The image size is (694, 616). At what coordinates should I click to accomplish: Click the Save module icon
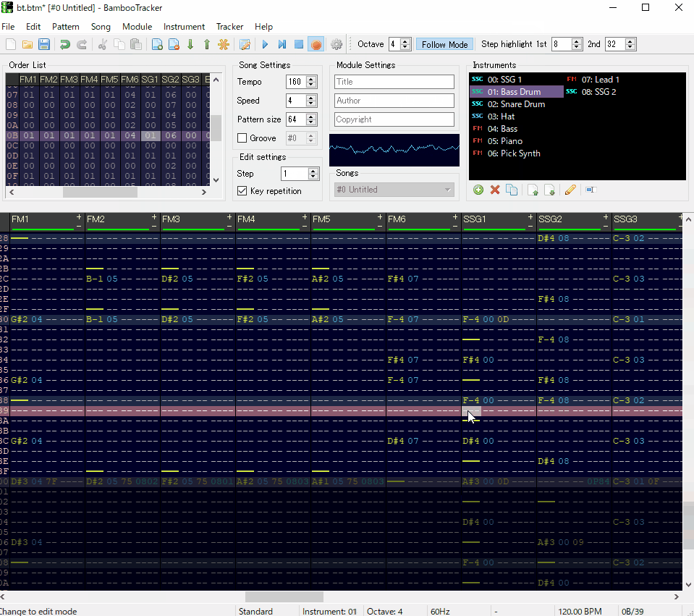pyautogui.click(x=44, y=45)
